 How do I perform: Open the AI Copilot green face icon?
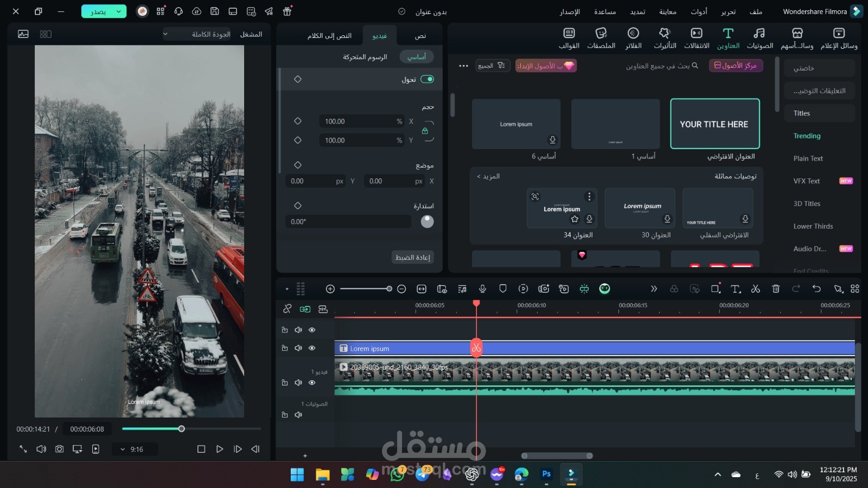click(x=604, y=289)
